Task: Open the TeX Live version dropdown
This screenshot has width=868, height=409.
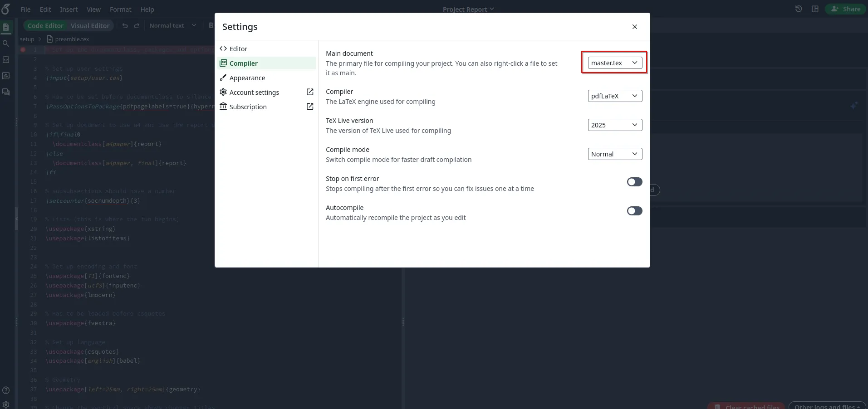Action: 614,125
